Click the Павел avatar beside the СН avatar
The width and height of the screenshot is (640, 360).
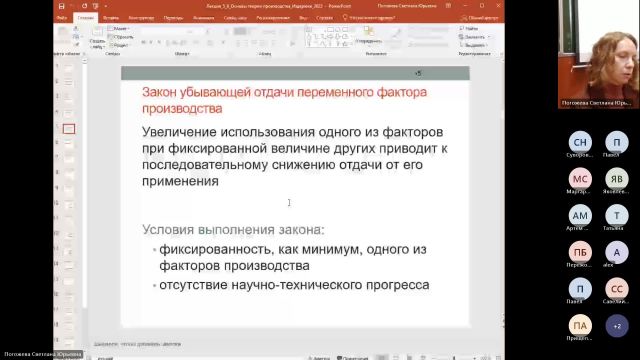click(x=617, y=142)
